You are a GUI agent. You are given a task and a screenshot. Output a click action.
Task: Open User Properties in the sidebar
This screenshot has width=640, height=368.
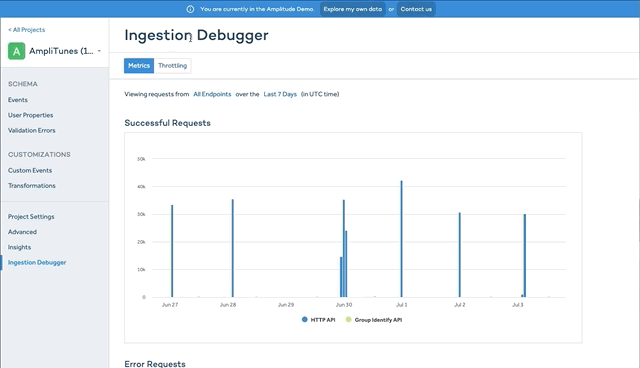click(x=31, y=115)
